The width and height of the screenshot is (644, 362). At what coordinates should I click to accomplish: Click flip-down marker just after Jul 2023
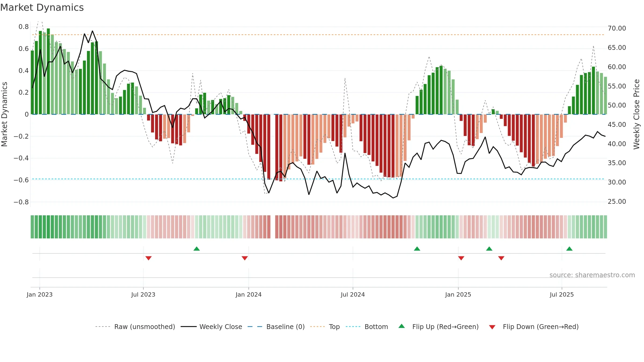tap(148, 258)
